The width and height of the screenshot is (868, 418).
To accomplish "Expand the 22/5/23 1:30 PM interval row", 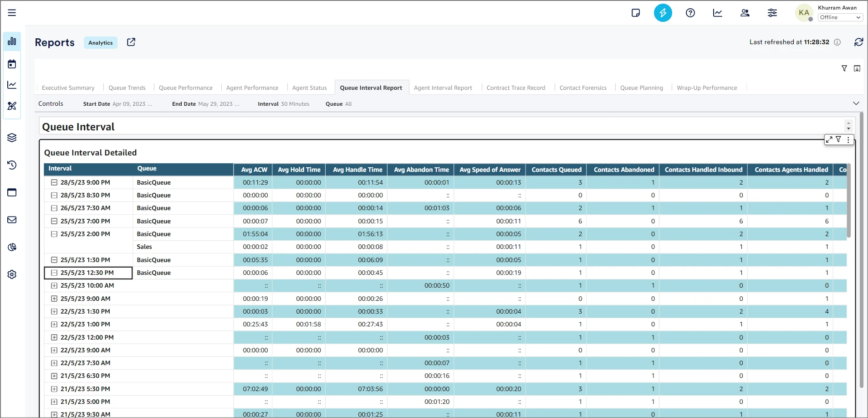I will click(x=54, y=312).
